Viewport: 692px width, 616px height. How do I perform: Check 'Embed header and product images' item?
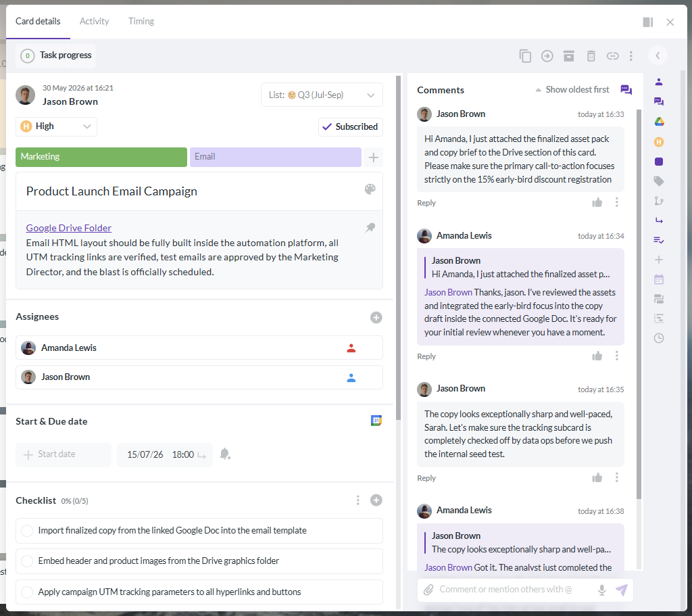click(x=27, y=561)
